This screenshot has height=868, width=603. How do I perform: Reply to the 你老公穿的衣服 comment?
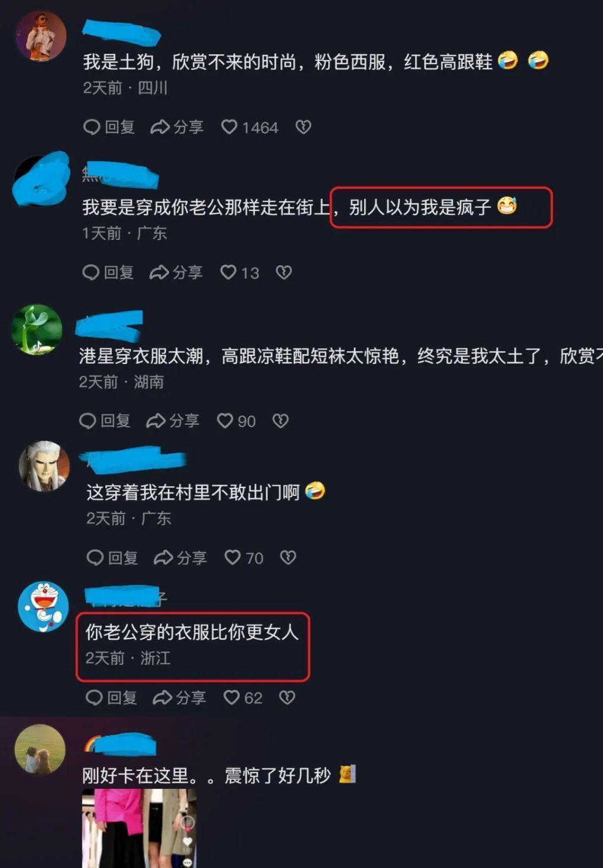click(x=112, y=698)
